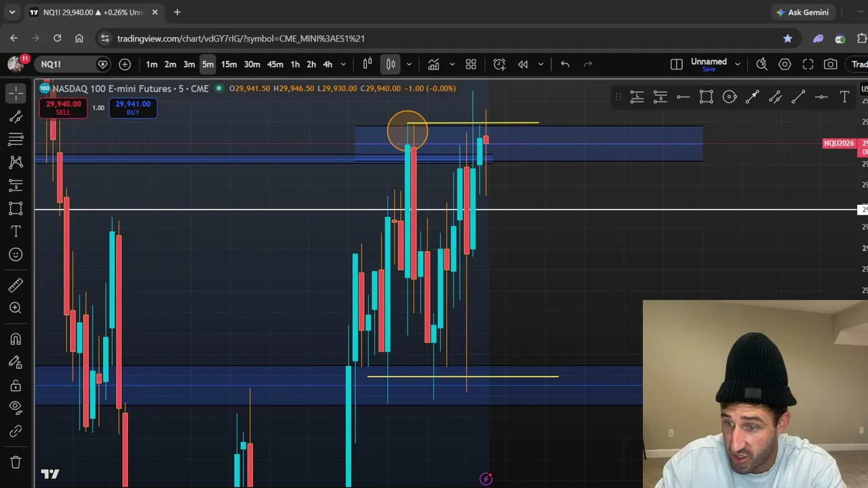Image resolution: width=868 pixels, height=488 pixels.
Task: Take a chart snapshot with camera icon
Action: (x=831, y=64)
